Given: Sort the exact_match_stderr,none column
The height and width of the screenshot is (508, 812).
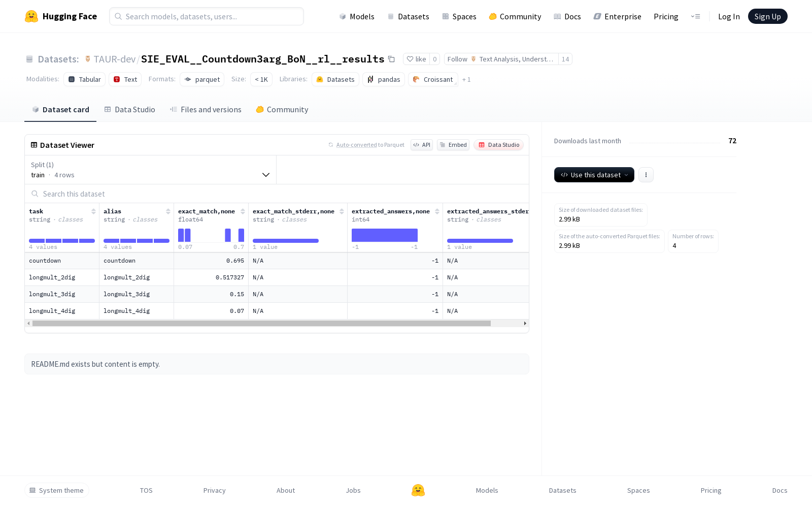Looking at the screenshot, I should click(x=342, y=211).
